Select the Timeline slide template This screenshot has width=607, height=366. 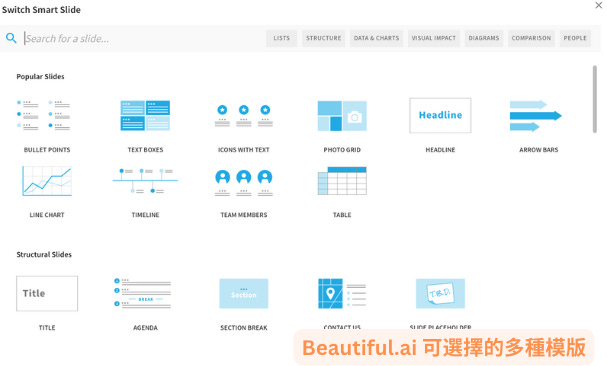point(145,181)
